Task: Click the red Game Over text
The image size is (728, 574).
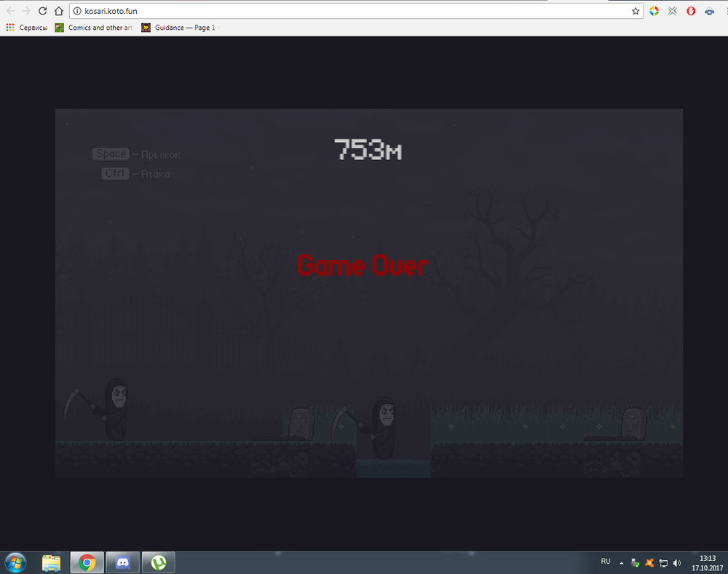Action: click(362, 266)
